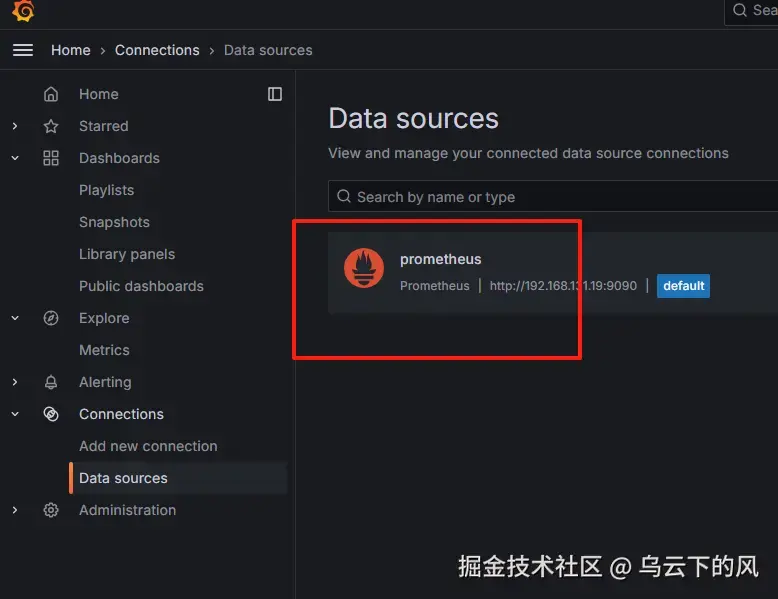This screenshot has width=778, height=599.
Task: Click the top search magnifier icon
Action: pos(740,10)
